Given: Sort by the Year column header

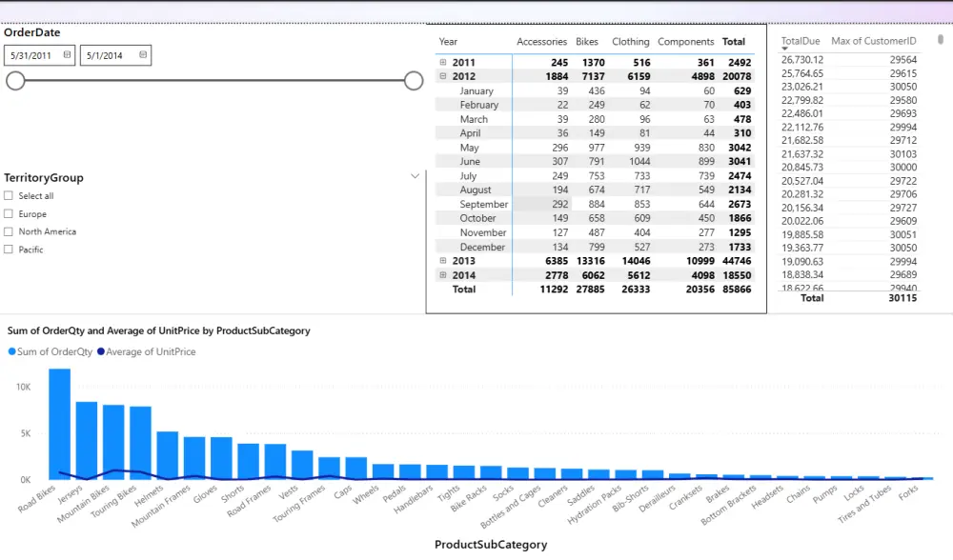Looking at the screenshot, I should (x=448, y=41).
